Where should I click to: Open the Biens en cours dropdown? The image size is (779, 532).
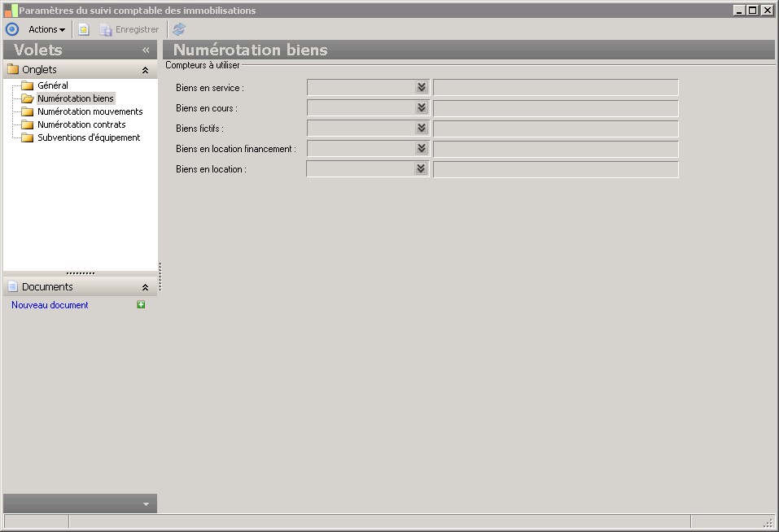[422, 107]
